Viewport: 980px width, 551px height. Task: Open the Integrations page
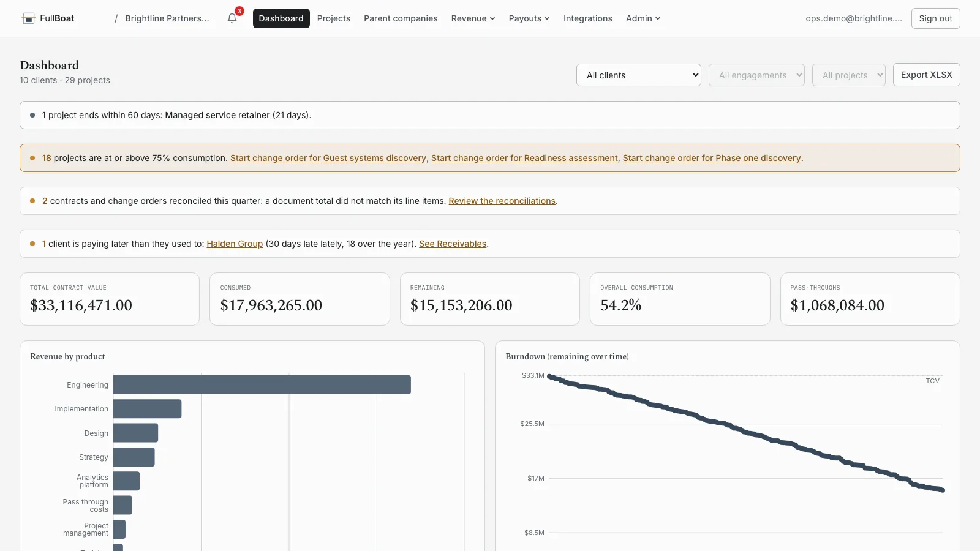(x=588, y=18)
